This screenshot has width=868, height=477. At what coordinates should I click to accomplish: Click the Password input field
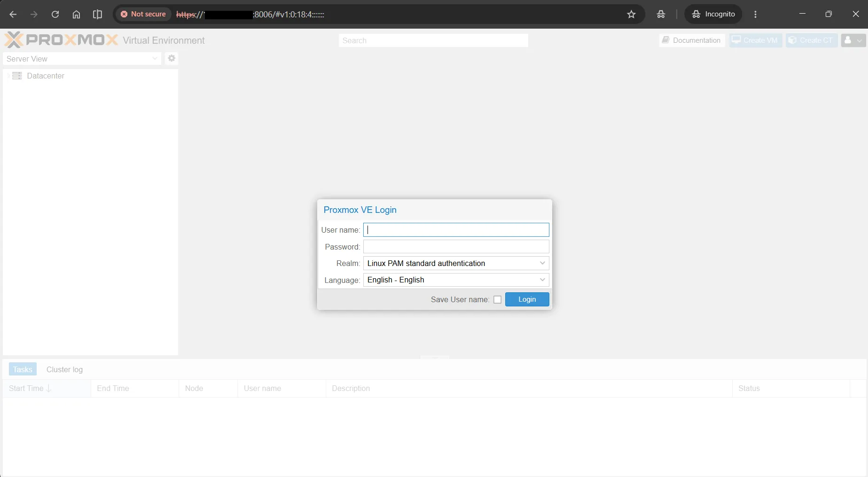[456, 247]
